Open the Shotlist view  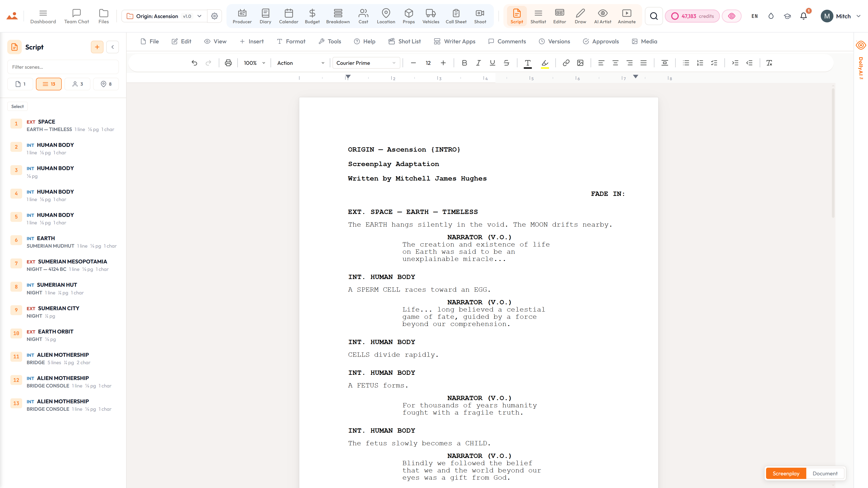pyautogui.click(x=538, y=16)
